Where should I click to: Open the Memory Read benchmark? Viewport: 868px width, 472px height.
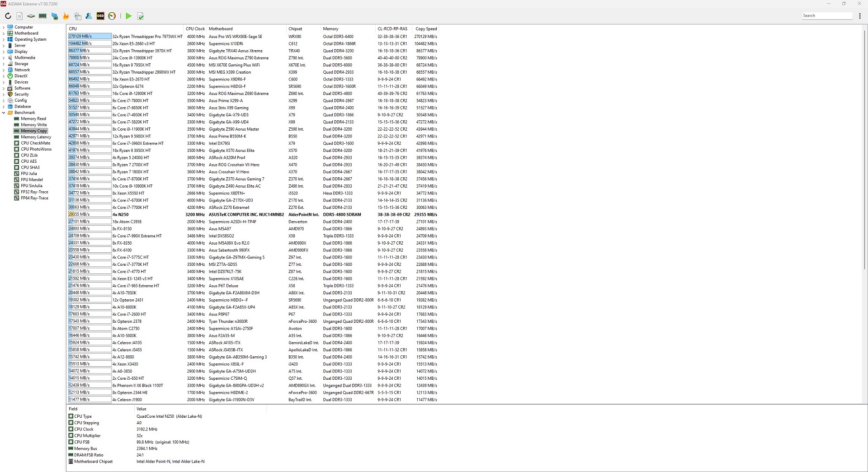pos(33,118)
